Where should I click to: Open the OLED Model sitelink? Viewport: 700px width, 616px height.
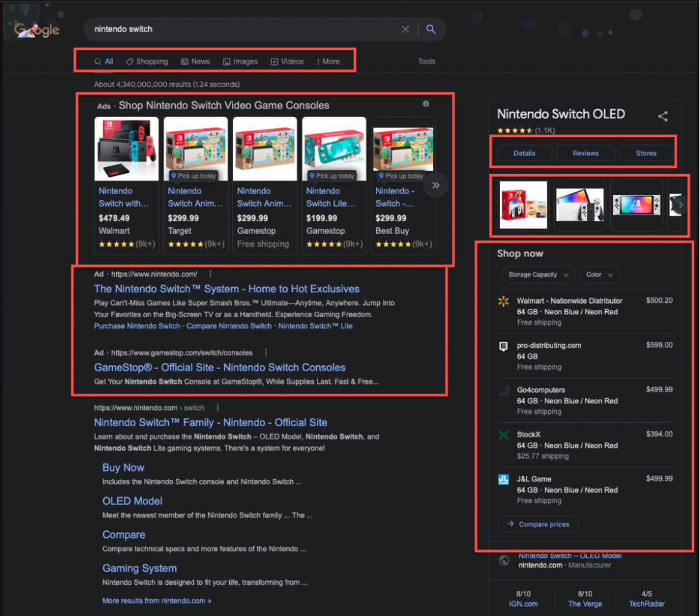(132, 501)
